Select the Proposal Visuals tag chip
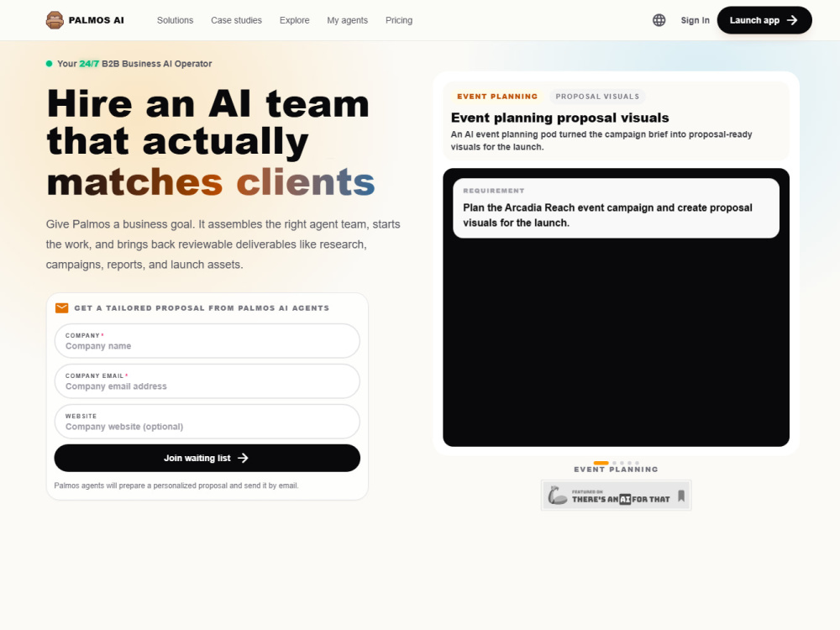This screenshot has height=630, width=840. click(597, 97)
